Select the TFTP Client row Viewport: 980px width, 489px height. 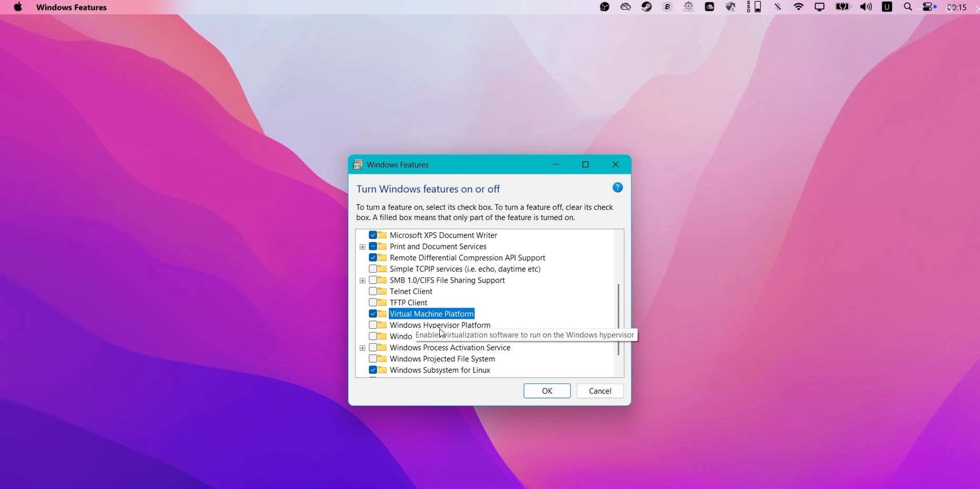pos(408,303)
